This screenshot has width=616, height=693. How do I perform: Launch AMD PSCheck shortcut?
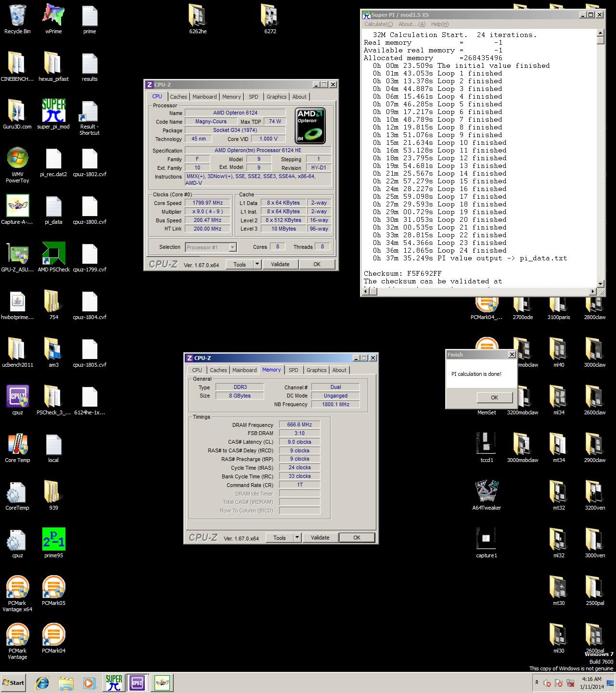click(x=53, y=257)
